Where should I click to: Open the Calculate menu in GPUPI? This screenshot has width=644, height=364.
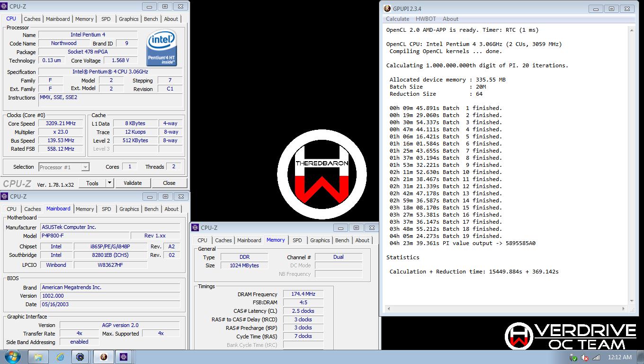397,19
